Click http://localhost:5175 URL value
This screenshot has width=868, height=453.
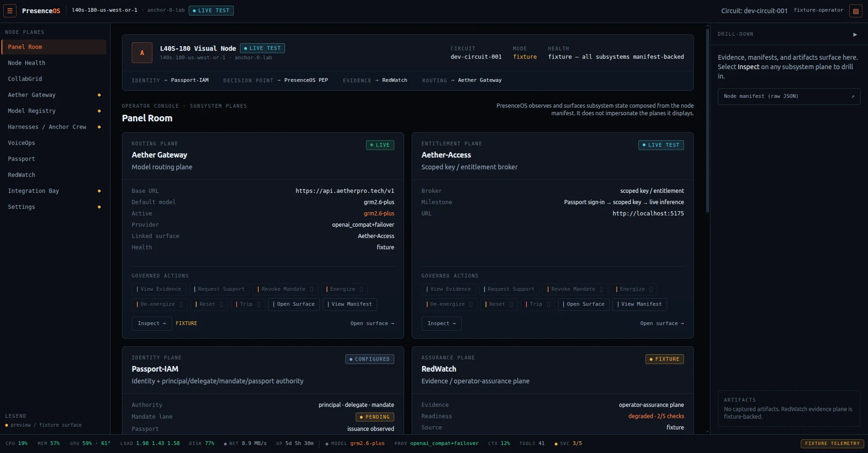click(648, 214)
